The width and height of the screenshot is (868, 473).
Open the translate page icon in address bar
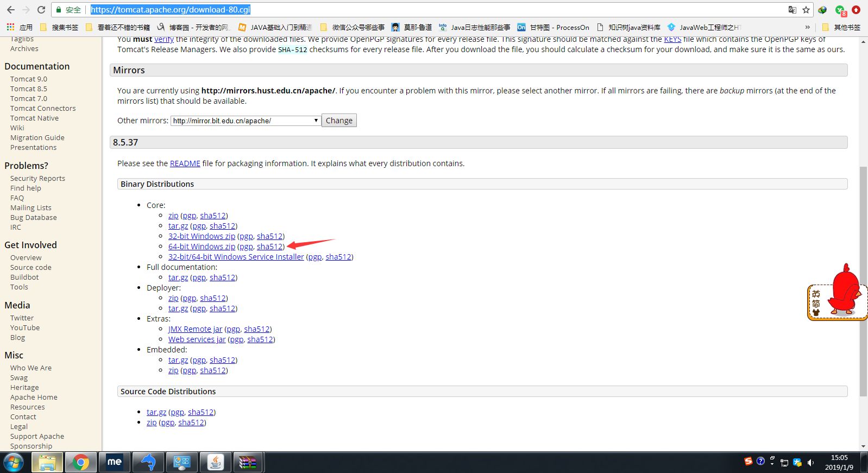[x=792, y=10]
